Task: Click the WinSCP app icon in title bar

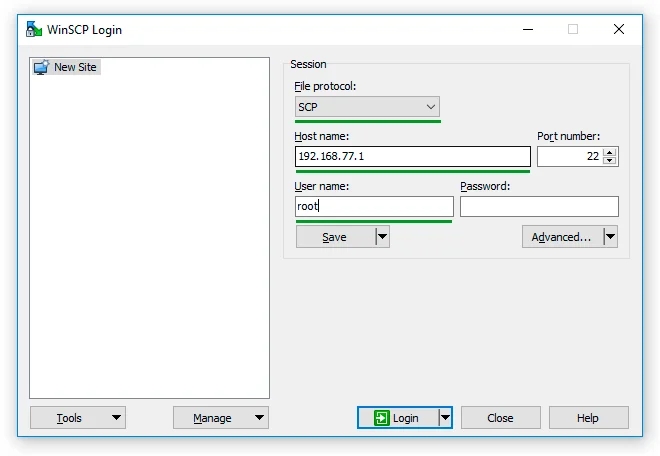Action: click(34, 29)
